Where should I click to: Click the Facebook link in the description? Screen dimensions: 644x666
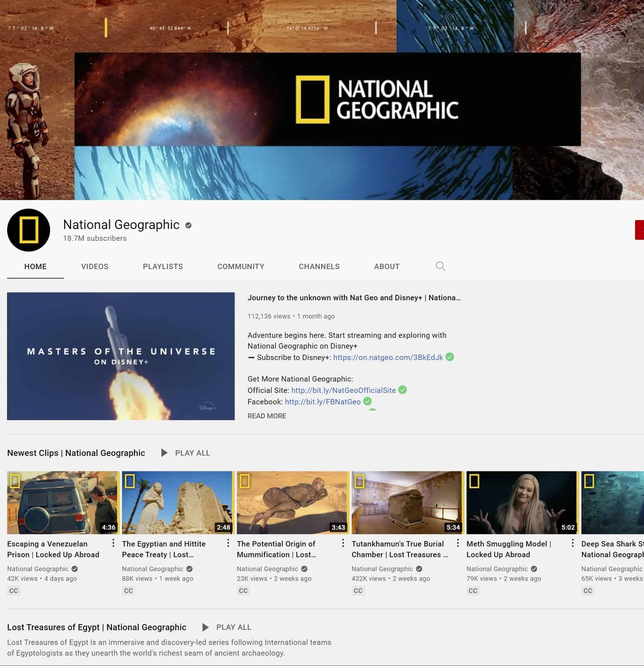coord(323,401)
